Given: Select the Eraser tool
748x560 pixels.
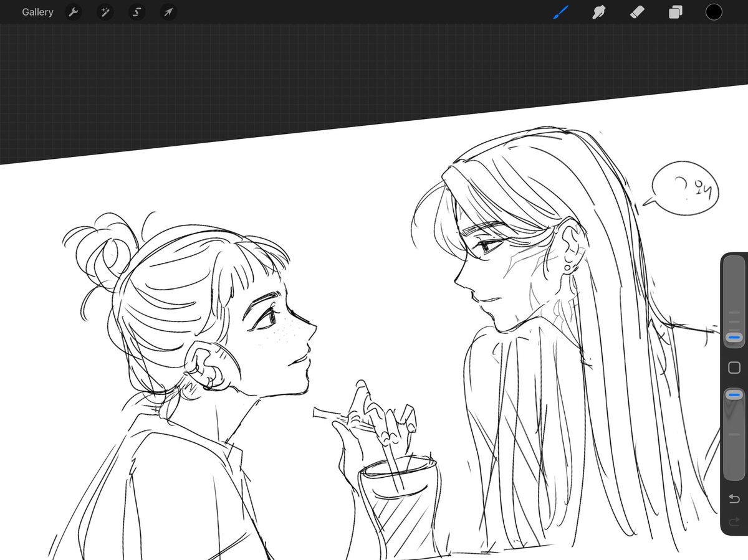Looking at the screenshot, I should tap(637, 12).
